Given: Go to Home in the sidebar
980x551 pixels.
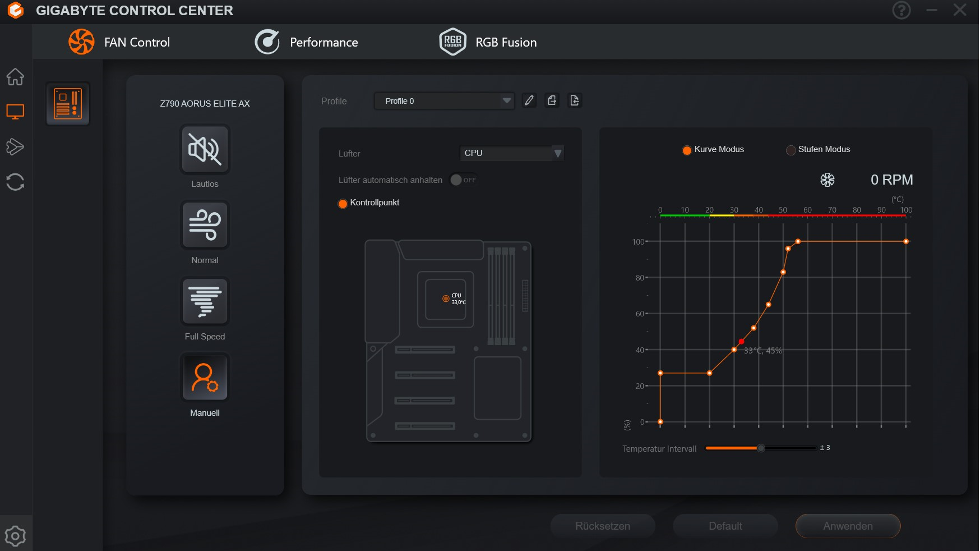Looking at the screenshot, I should pos(15,76).
